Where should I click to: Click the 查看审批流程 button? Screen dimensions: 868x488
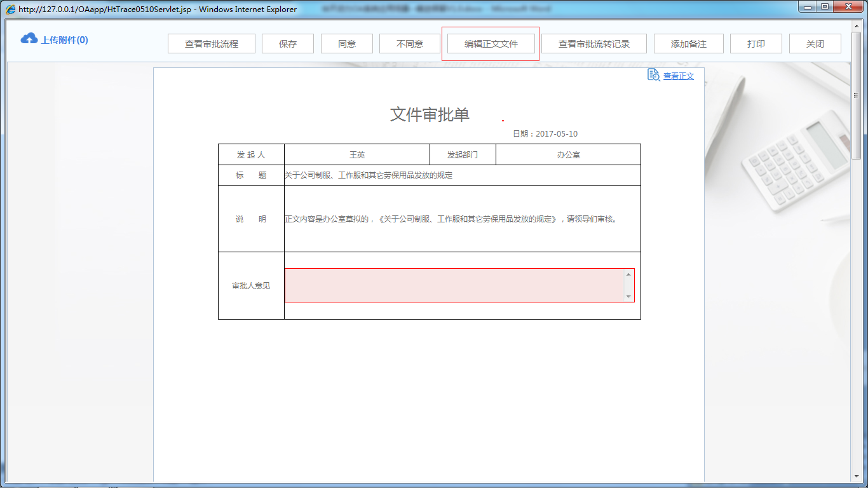[211, 43]
